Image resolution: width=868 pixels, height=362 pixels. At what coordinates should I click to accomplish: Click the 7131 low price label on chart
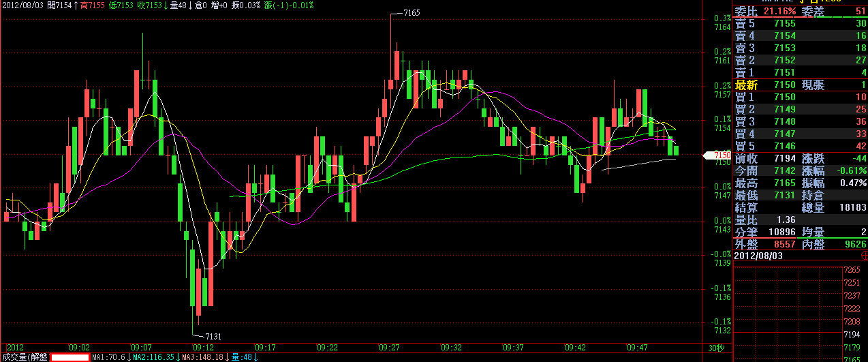pos(213,336)
